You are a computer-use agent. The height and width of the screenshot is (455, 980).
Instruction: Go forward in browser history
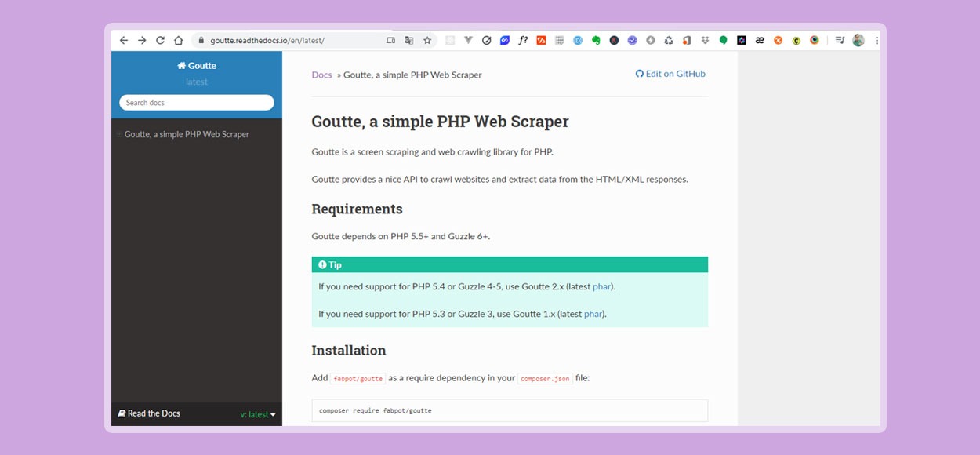(142, 40)
